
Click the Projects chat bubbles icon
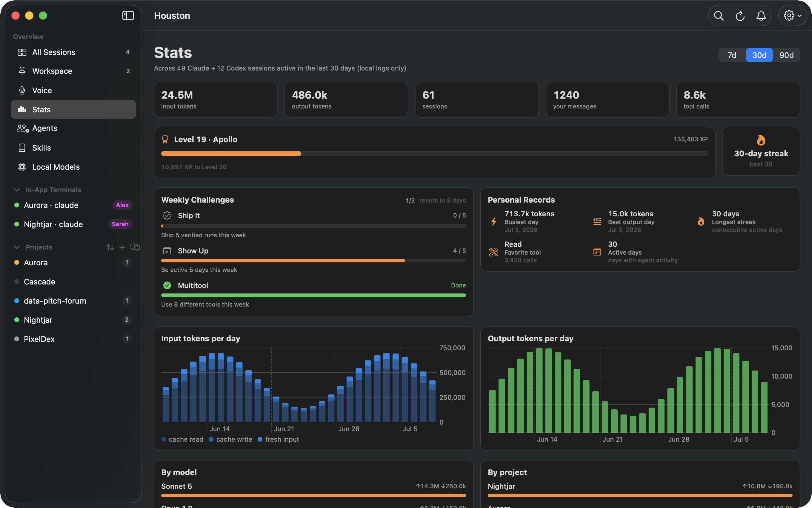tap(135, 247)
